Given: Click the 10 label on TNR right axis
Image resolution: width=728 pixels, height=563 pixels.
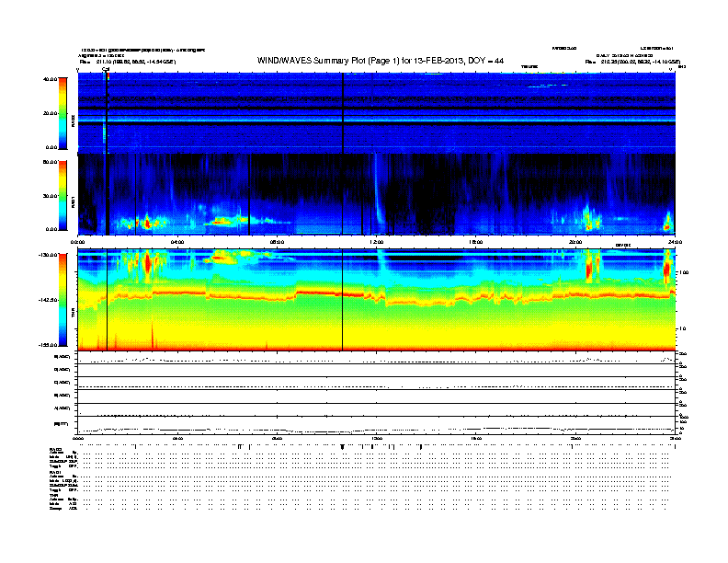Looking at the screenshot, I should click(x=682, y=328).
